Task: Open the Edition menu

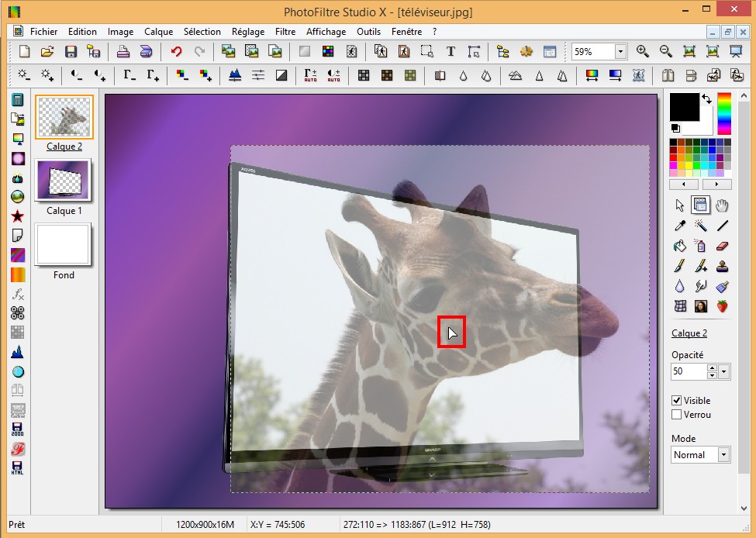Action: tap(82, 32)
